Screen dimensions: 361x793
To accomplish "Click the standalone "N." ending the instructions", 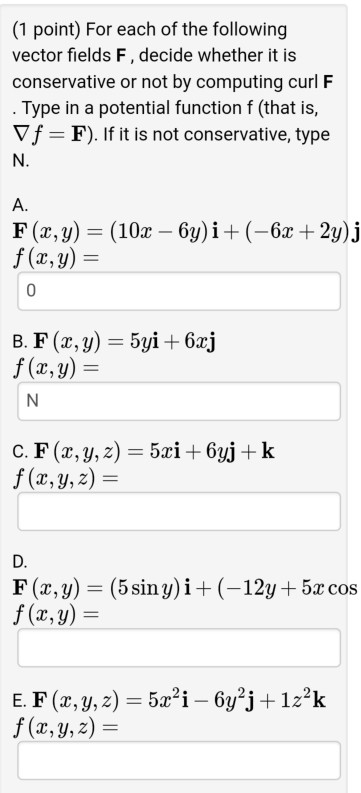I will click(x=21, y=161).
